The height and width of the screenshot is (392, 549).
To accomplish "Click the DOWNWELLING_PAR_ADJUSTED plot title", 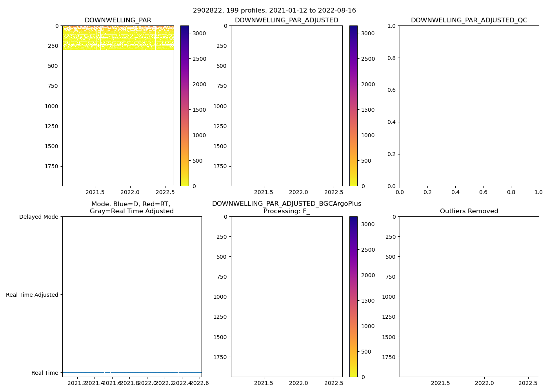I will click(286, 20).
